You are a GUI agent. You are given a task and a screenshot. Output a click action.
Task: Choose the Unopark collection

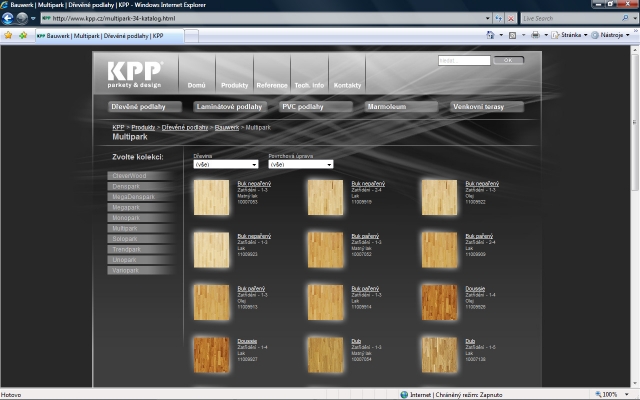[x=140, y=260]
